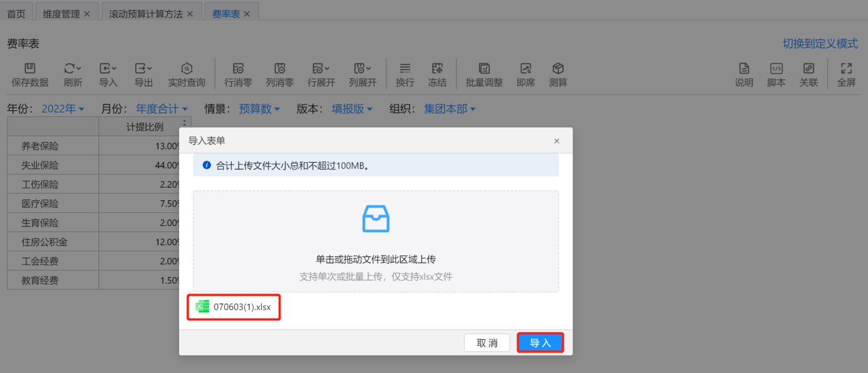Expand the 年份 2022年 dropdown
This screenshot has width=868, height=373.
tap(63, 109)
